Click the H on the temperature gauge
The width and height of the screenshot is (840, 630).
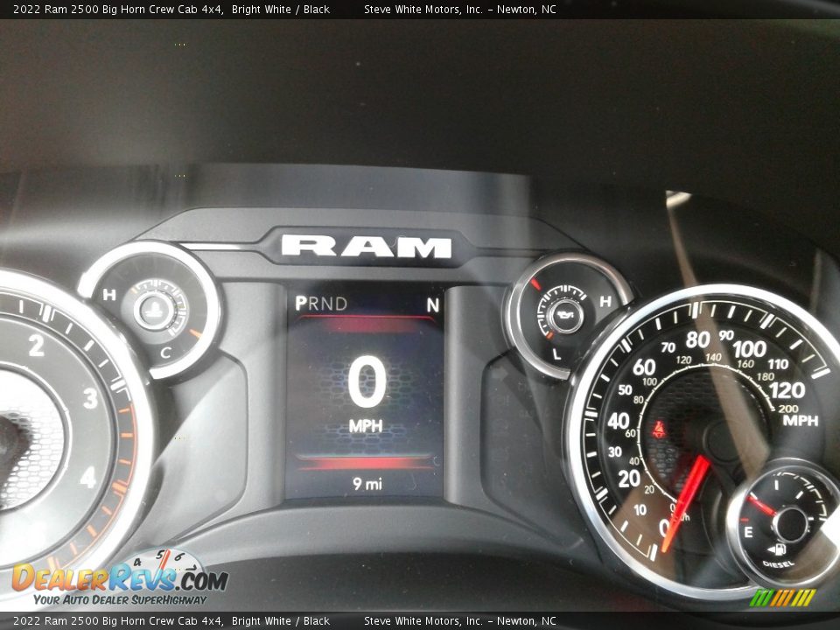pos(109,295)
